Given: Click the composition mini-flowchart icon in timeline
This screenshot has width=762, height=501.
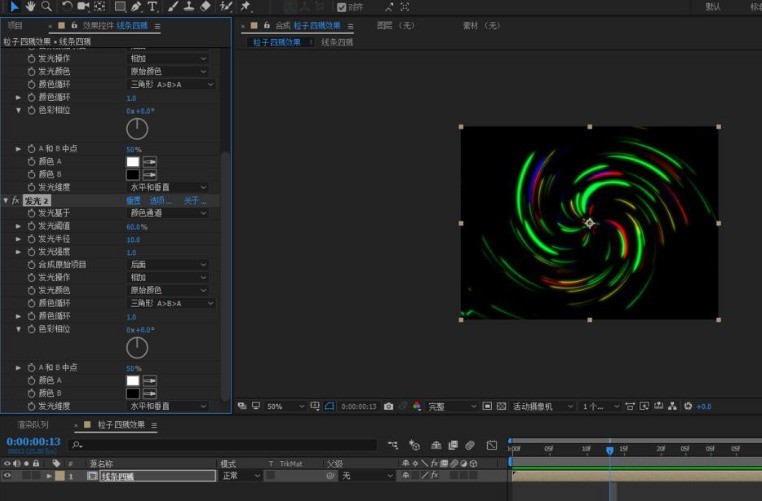Looking at the screenshot, I should coord(393,445).
